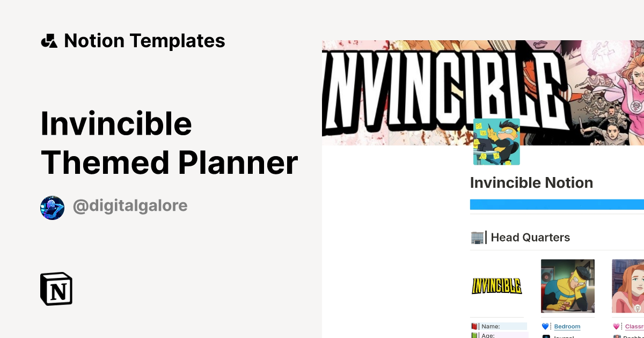The width and height of the screenshot is (644, 338).
Task: Click the Notion Templates header text
Action: point(144,40)
